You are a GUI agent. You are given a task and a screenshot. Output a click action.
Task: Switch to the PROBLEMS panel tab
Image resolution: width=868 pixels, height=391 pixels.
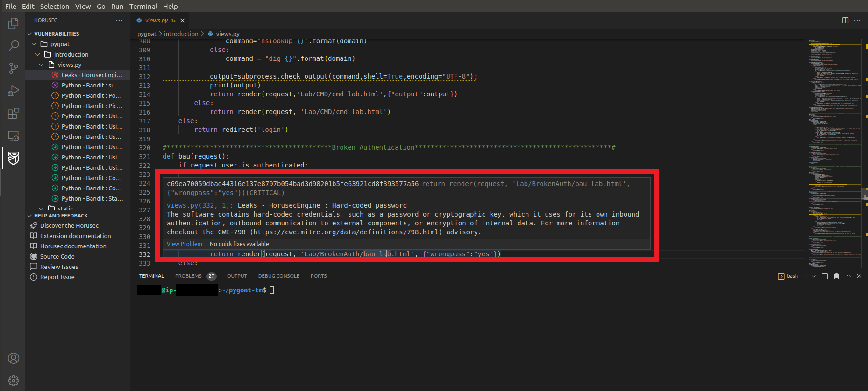point(195,276)
